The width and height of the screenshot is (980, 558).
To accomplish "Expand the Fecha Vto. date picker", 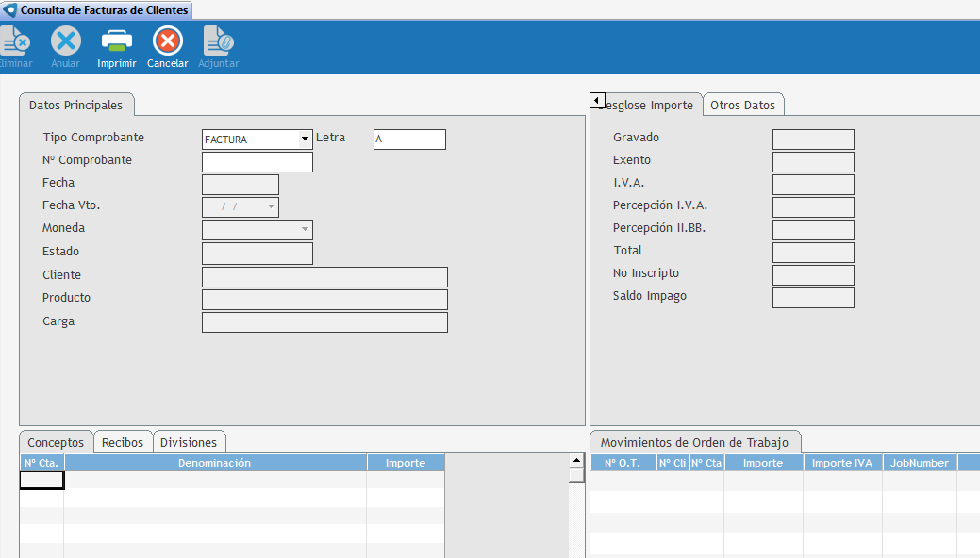I will tap(272, 207).
